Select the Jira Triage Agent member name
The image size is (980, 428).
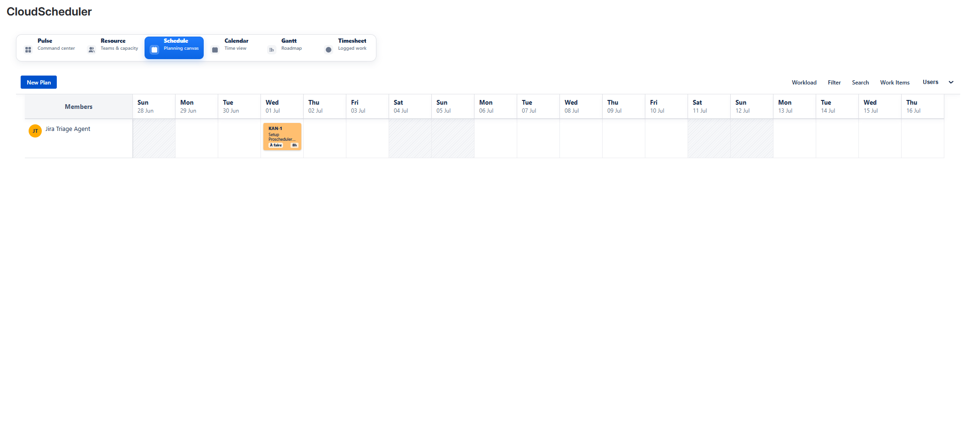click(68, 129)
